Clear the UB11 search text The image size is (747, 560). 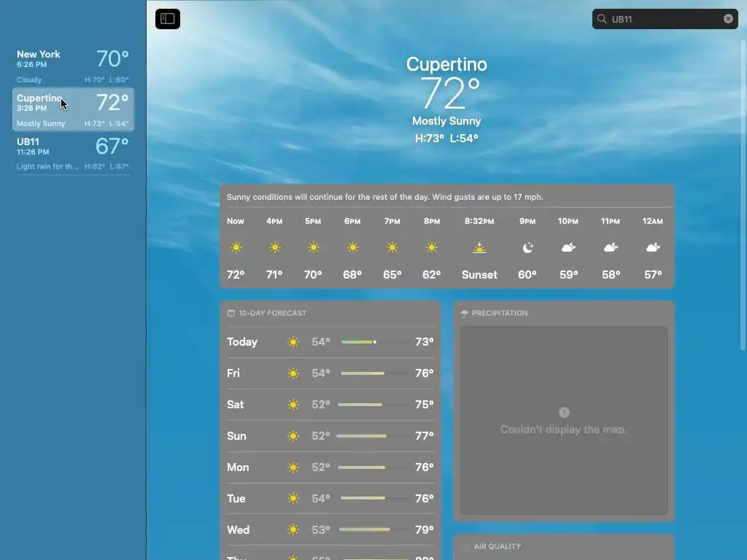pyautogui.click(x=728, y=19)
